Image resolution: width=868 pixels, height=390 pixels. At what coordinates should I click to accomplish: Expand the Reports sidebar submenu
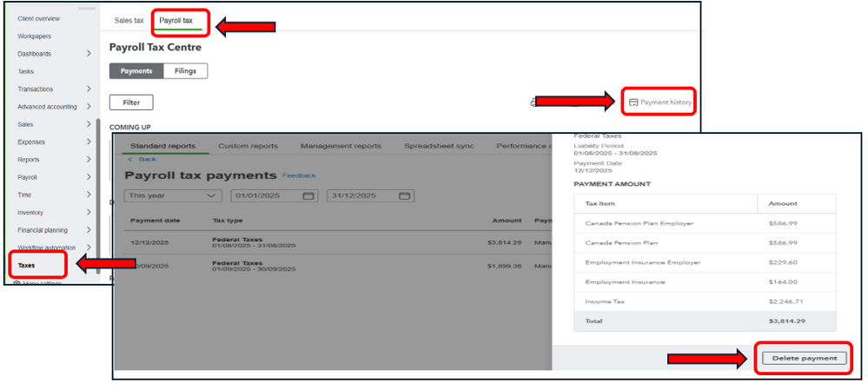pyautogui.click(x=89, y=160)
